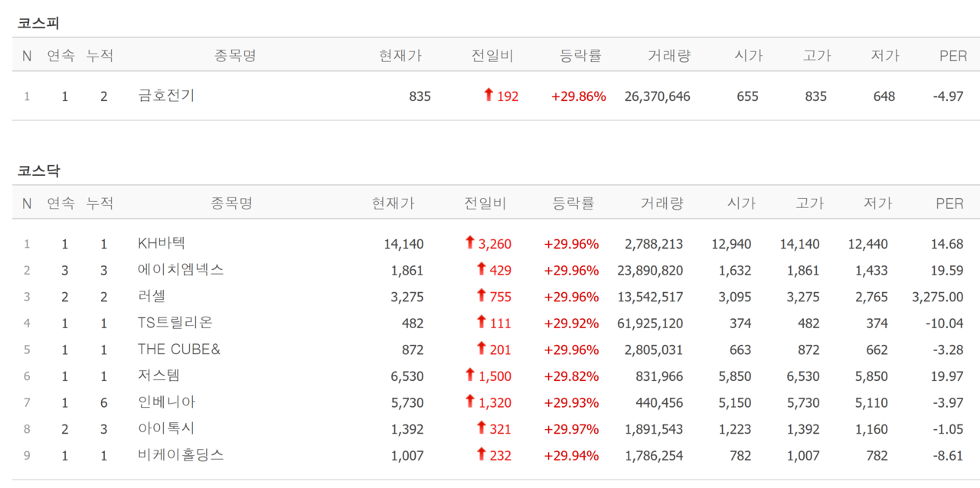Open the 금호전기 stock link
Viewport: 980px width, 488px height.
click(166, 96)
